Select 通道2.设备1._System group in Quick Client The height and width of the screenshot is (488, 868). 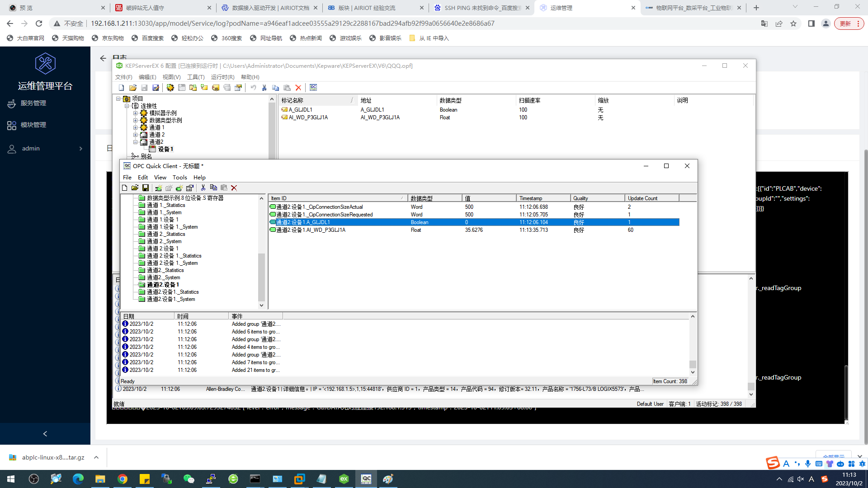click(170, 299)
